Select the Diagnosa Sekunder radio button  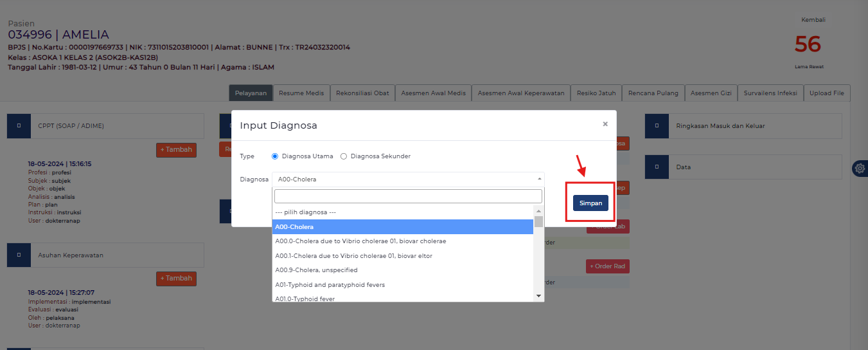[343, 156]
